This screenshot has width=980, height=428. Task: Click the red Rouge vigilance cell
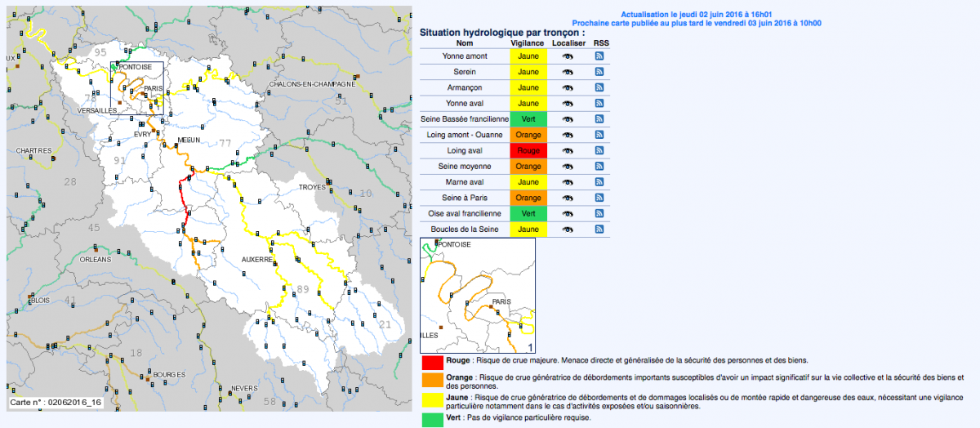point(528,151)
